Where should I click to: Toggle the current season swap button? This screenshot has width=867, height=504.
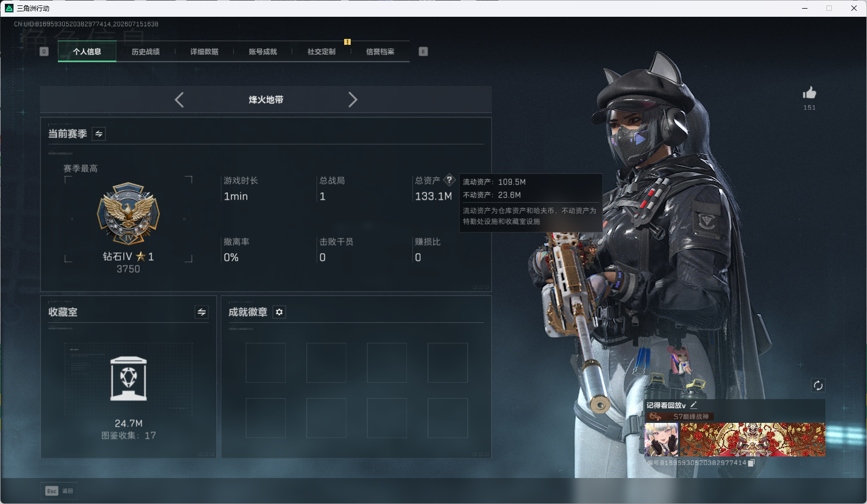pos(99,134)
